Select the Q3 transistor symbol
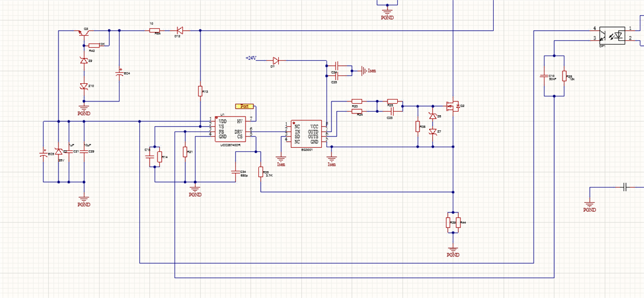The image size is (644, 298). (84, 33)
